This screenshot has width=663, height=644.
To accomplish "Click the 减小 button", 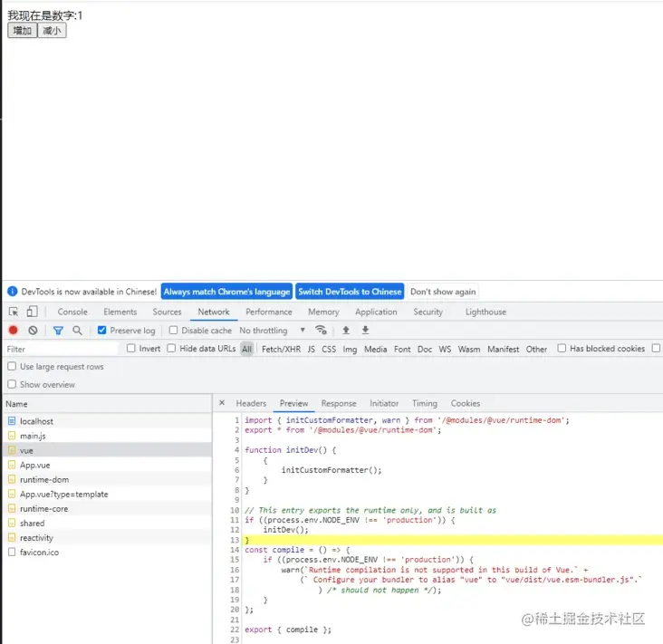I will [52, 31].
